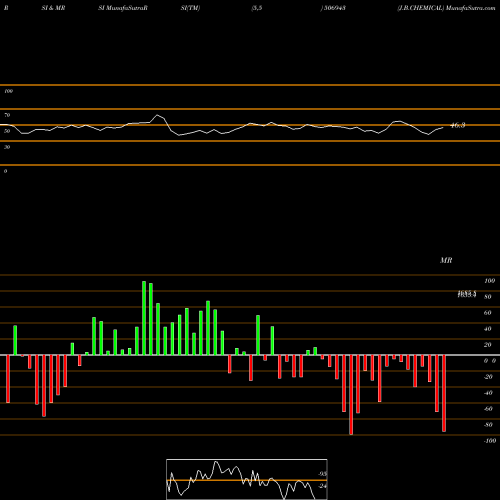Click the MR axis label '40'
500x500 pixels.
point(488,329)
